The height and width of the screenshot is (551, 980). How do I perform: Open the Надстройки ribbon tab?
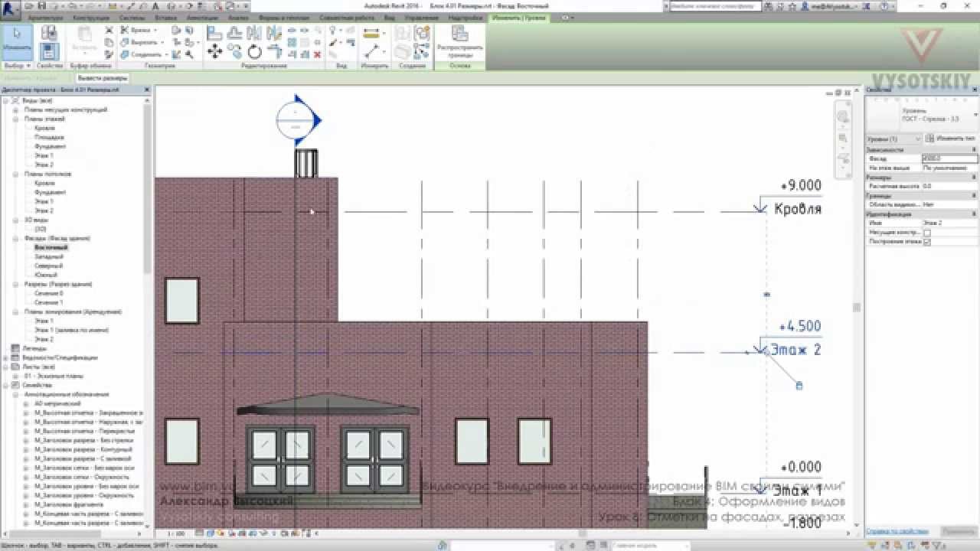point(464,17)
